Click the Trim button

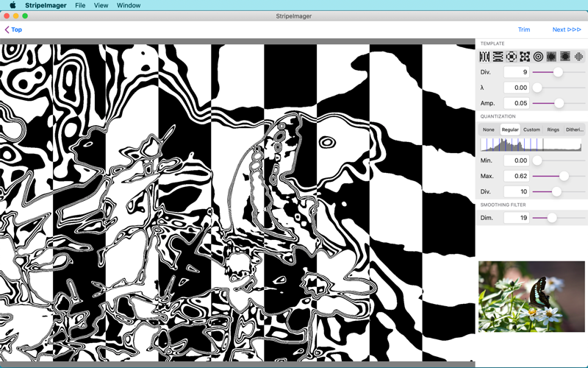[524, 29]
